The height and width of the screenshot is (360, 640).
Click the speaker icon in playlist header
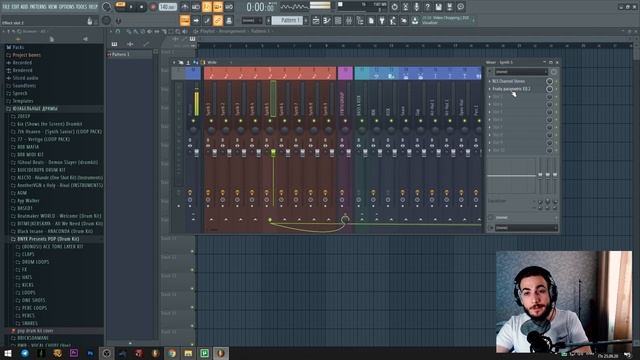[x=185, y=31]
